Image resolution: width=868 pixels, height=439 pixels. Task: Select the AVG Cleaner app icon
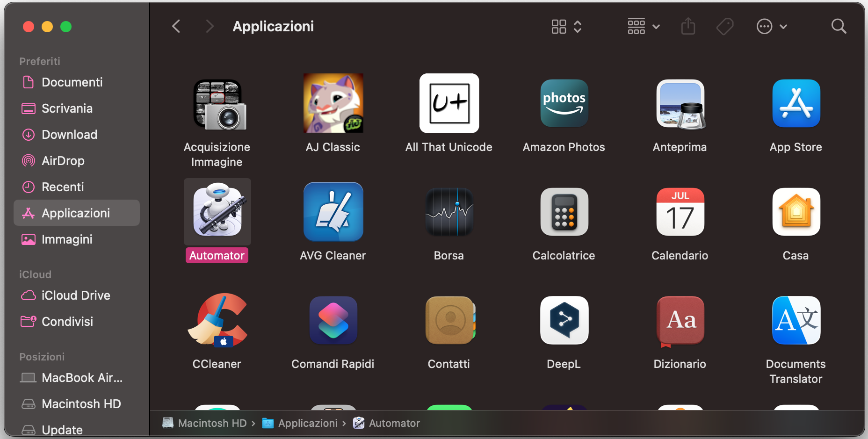coord(333,212)
